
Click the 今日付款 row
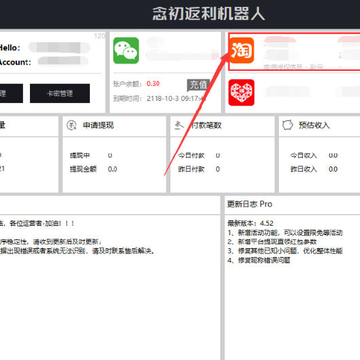tap(199, 155)
